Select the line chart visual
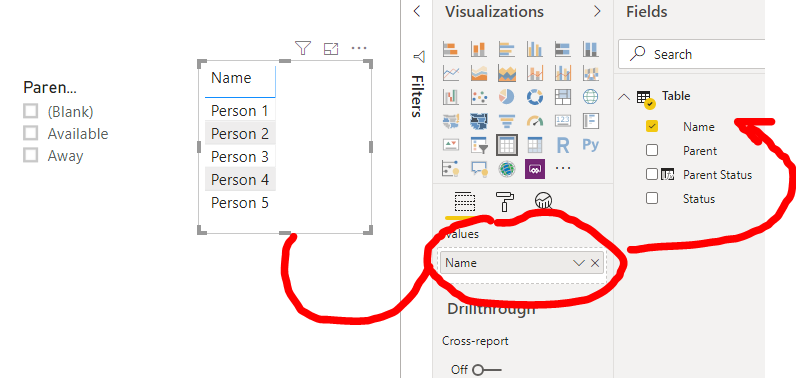Image resolution: width=796 pixels, height=378 pixels. (x=451, y=73)
